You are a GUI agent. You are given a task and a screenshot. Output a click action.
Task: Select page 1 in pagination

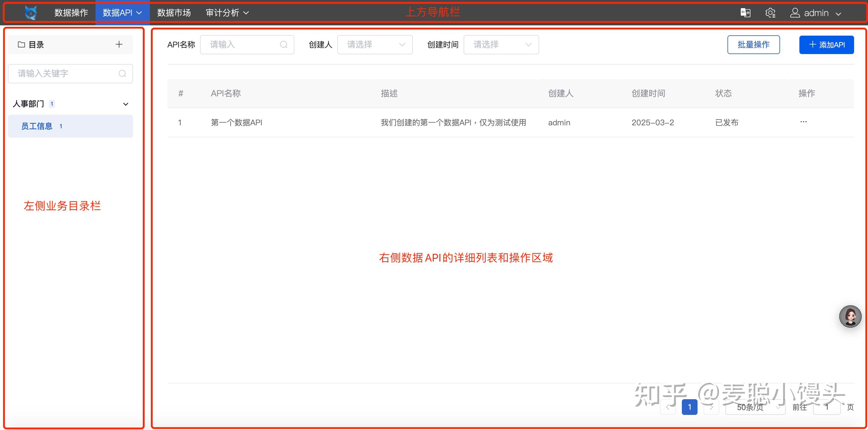coord(689,407)
